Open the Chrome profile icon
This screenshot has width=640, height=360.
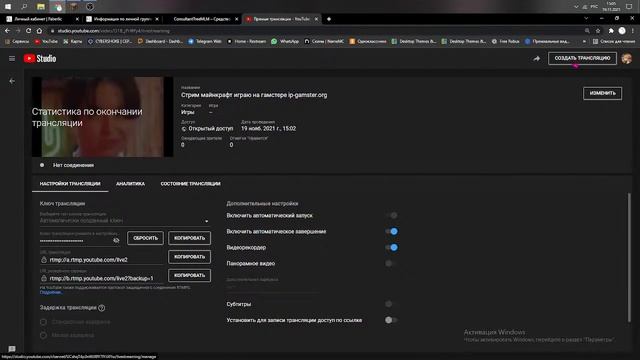(622, 31)
